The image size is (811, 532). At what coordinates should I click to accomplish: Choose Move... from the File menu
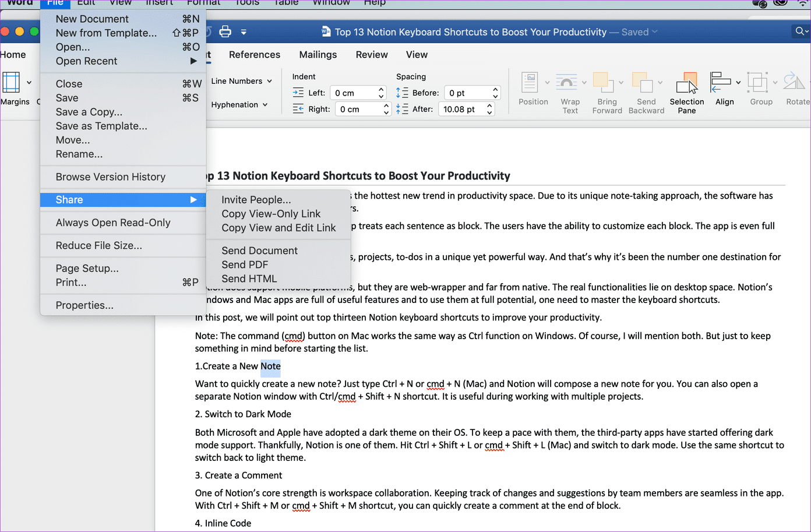[x=123, y=140]
